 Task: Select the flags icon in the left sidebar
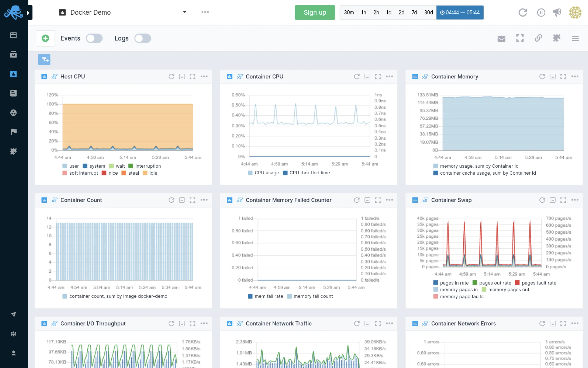tap(13, 131)
